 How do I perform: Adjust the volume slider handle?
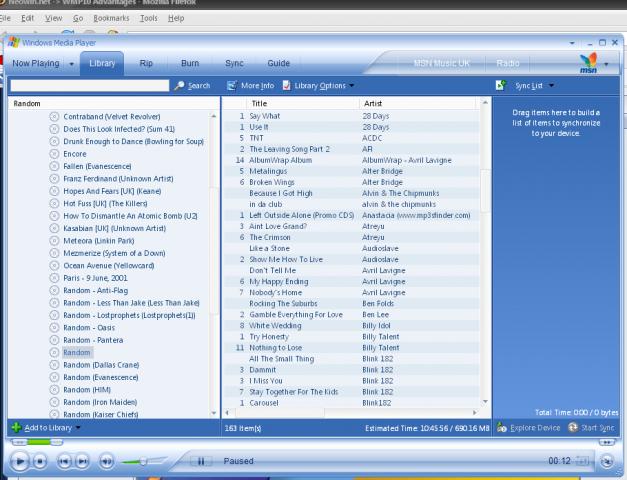click(x=143, y=462)
